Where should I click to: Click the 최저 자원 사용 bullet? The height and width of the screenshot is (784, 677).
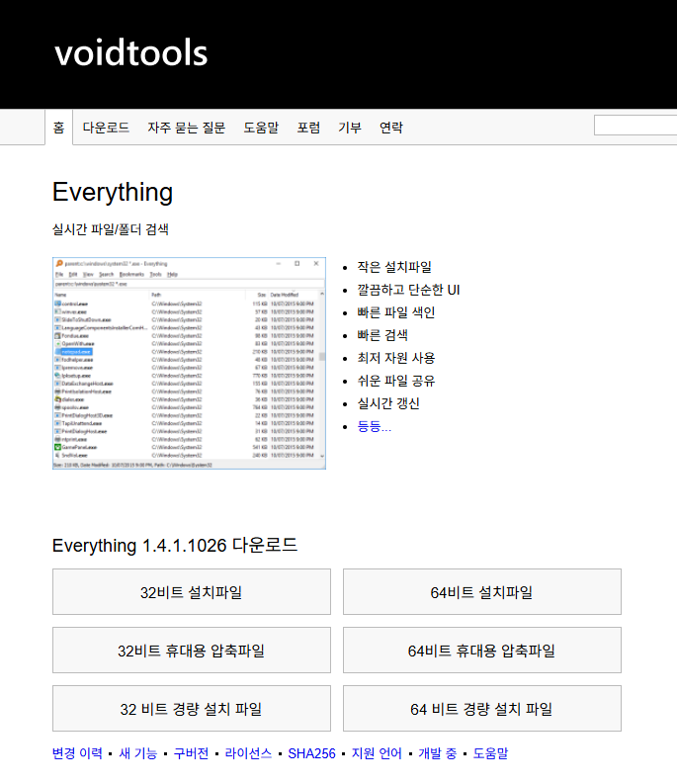coord(396,358)
